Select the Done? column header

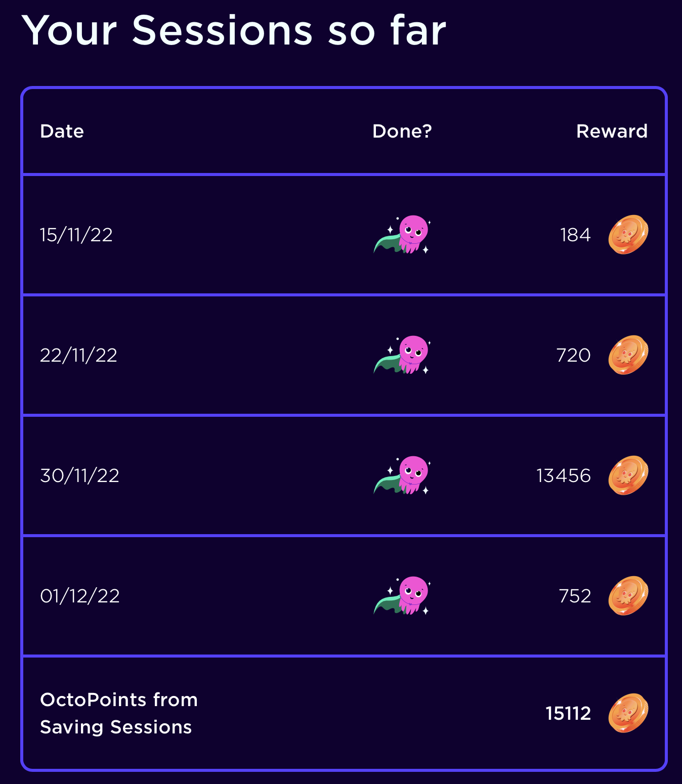click(x=402, y=132)
